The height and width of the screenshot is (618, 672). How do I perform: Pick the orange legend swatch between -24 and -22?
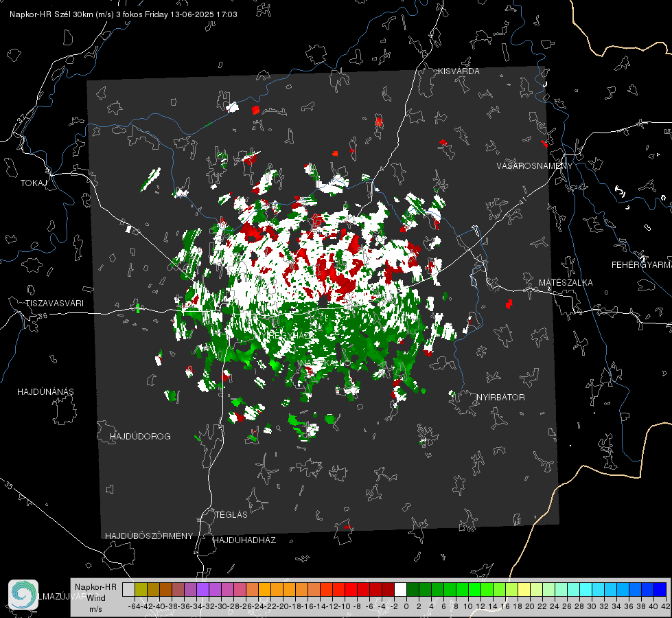tap(264, 590)
